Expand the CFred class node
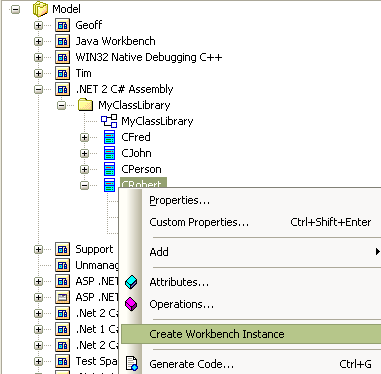Image resolution: width=381 pixels, height=374 pixels. tap(84, 137)
